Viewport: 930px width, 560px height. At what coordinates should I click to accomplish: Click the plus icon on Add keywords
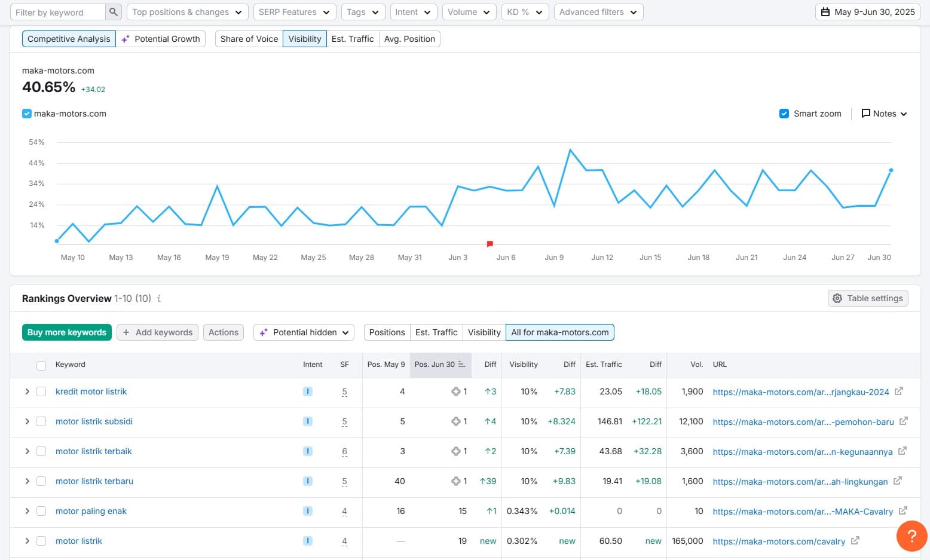click(x=126, y=332)
